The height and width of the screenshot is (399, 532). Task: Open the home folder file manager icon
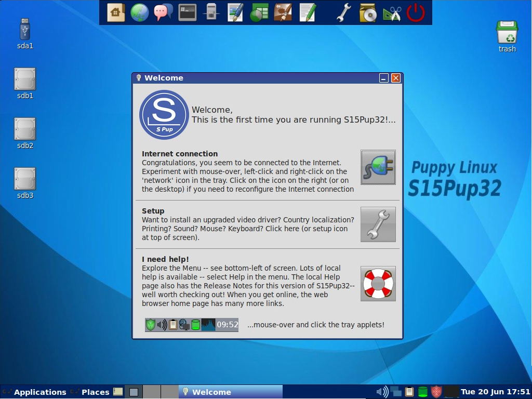pos(116,12)
